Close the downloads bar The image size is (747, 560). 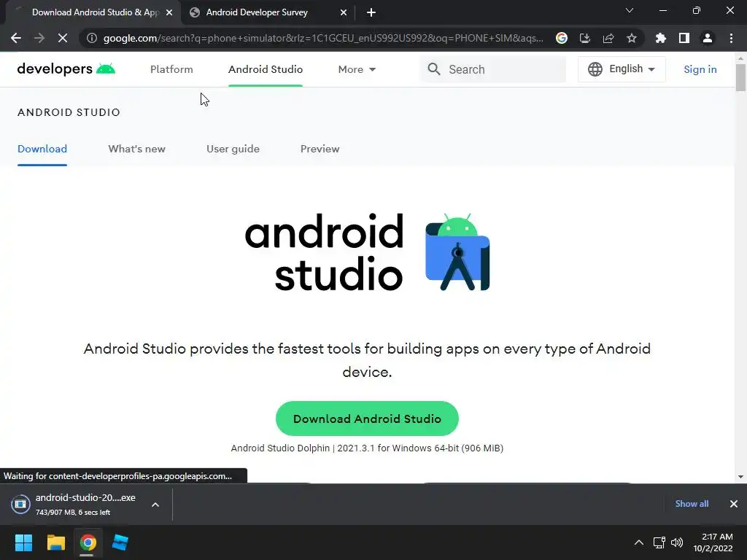point(734,504)
